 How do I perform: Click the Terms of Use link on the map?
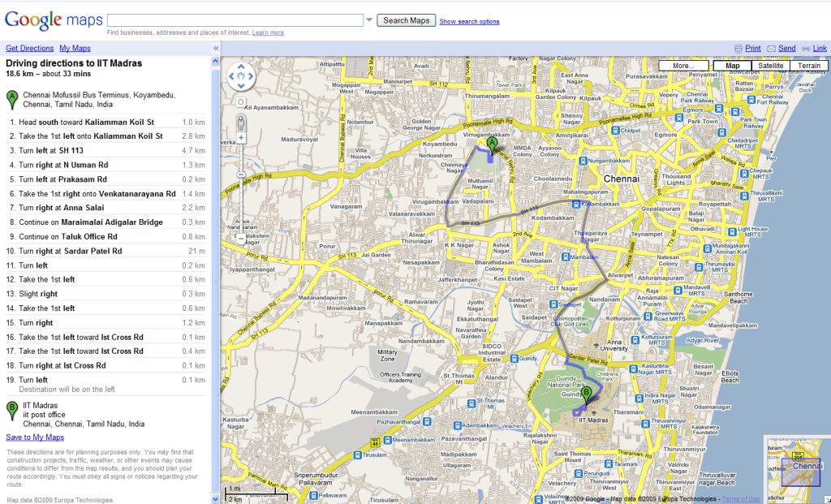coord(741,498)
